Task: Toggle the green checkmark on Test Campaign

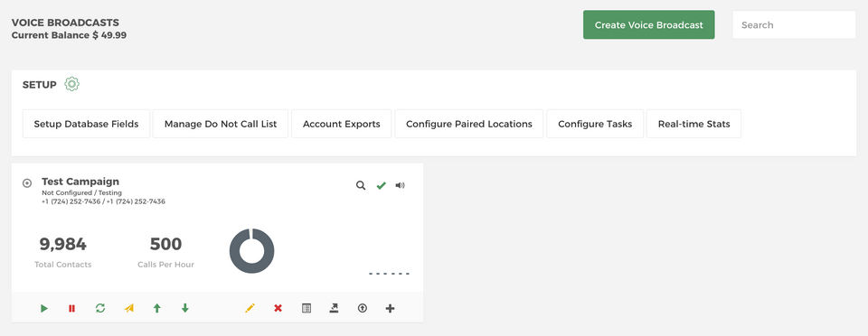Action: (x=381, y=186)
